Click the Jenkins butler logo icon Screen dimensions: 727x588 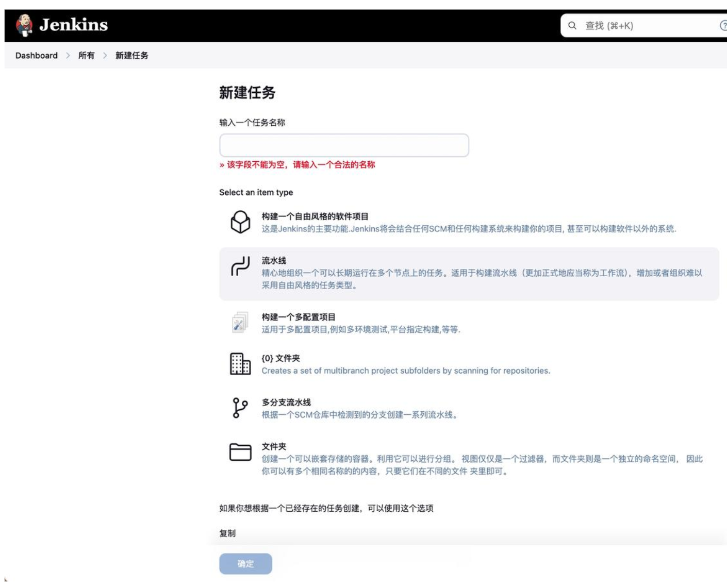(24, 25)
